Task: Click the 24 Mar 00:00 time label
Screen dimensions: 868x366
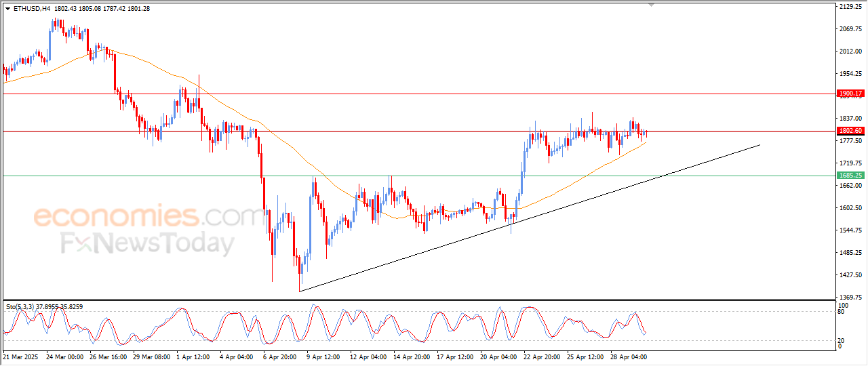Action: point(65,356)
